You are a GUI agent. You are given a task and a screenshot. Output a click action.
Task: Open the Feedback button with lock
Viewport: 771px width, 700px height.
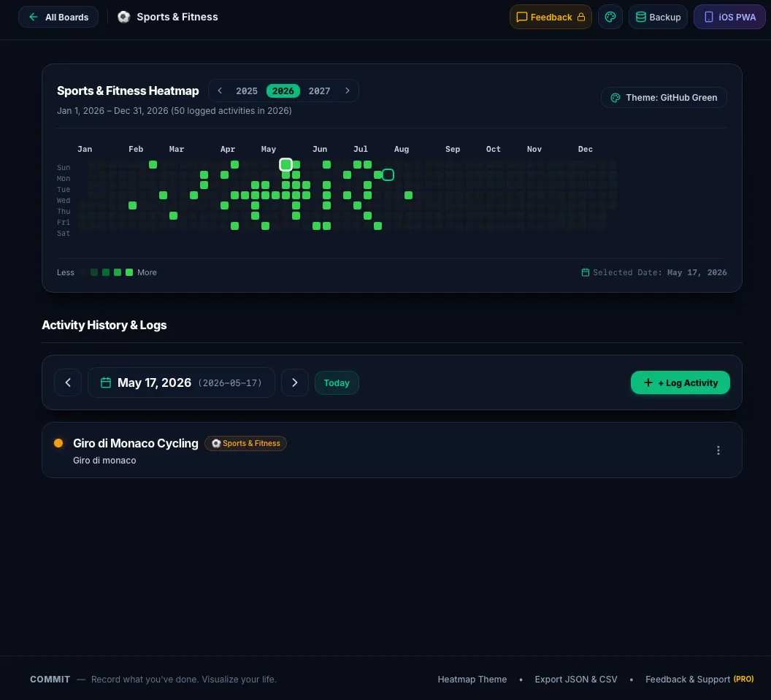click(551, 18)
